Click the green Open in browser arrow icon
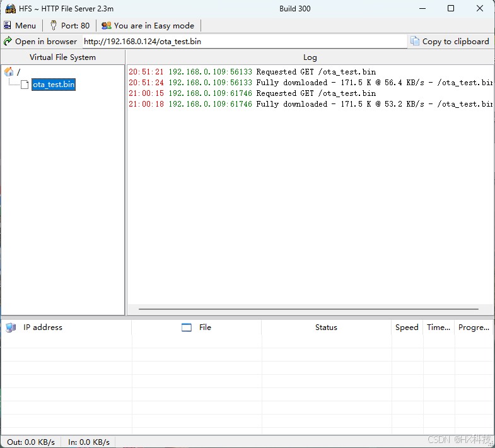The height and width of the screenshot is (448, 495). (8, 41)
